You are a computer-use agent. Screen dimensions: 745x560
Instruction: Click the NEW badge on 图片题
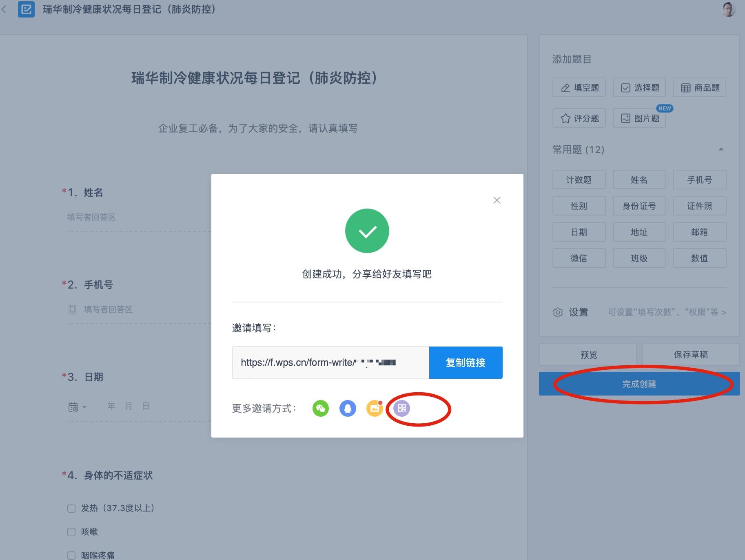[x=665, y=108]
